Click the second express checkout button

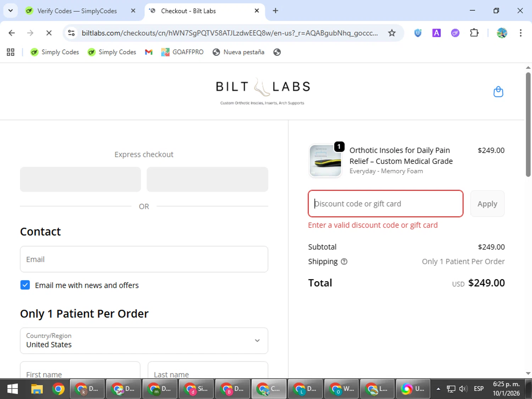[x=207, y=179]
